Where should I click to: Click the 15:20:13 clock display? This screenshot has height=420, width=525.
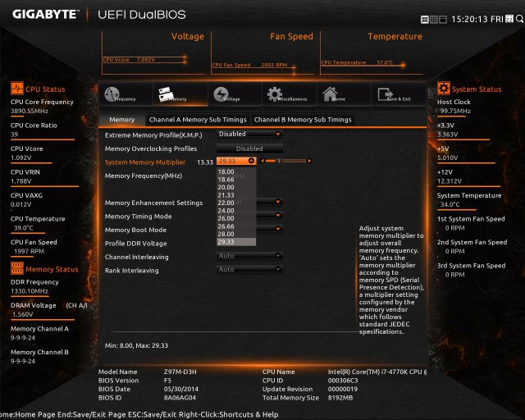(x=469, y=19)
